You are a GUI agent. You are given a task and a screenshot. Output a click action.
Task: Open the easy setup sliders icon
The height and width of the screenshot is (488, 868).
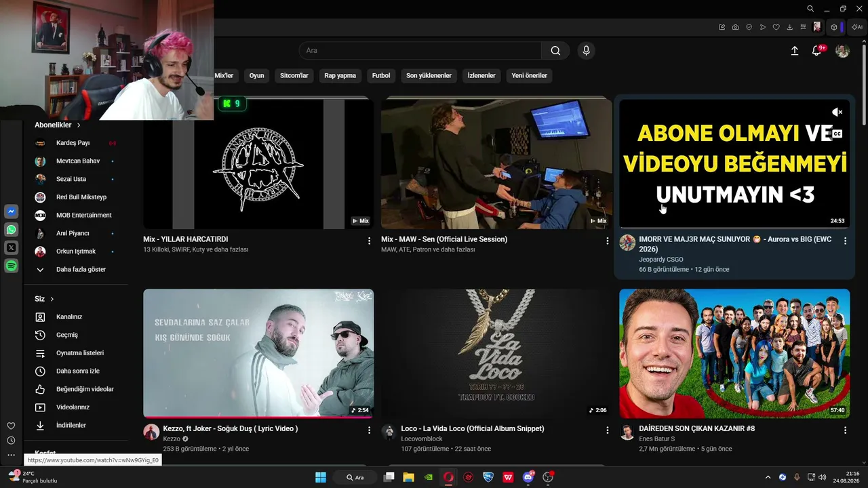pos(804,27)
